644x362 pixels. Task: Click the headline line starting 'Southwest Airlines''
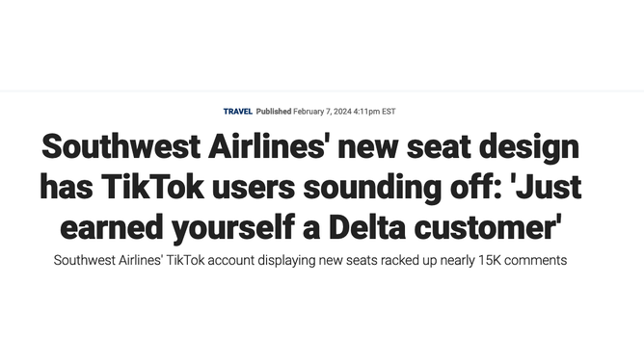pyautogui.click(x=310, y=146)
